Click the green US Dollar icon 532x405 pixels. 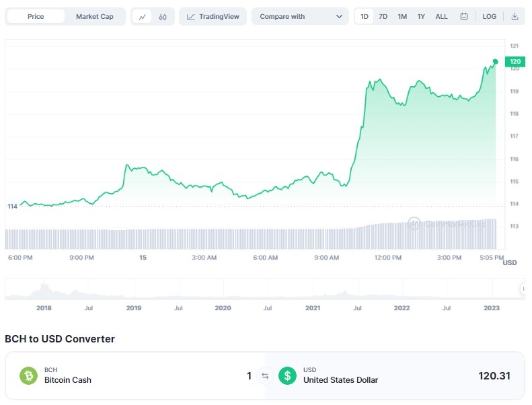click(x=287, y=375)
